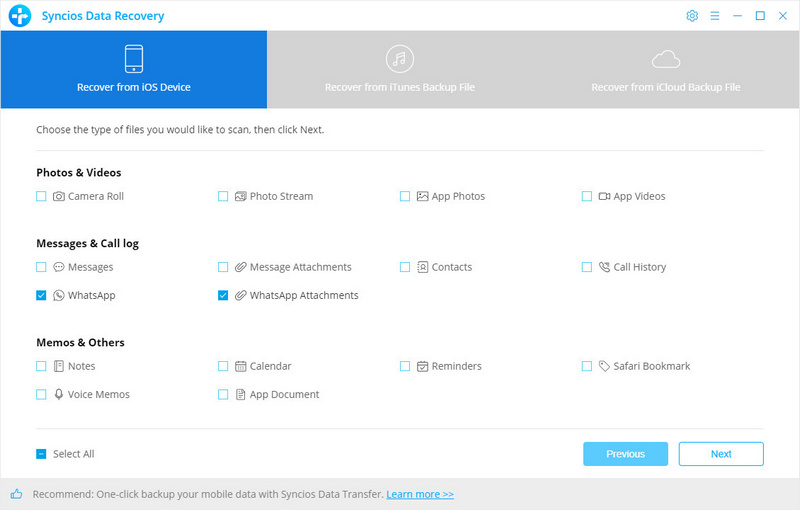
Task: Click the Notes notebook icon
Action: (x=59, y=366)
